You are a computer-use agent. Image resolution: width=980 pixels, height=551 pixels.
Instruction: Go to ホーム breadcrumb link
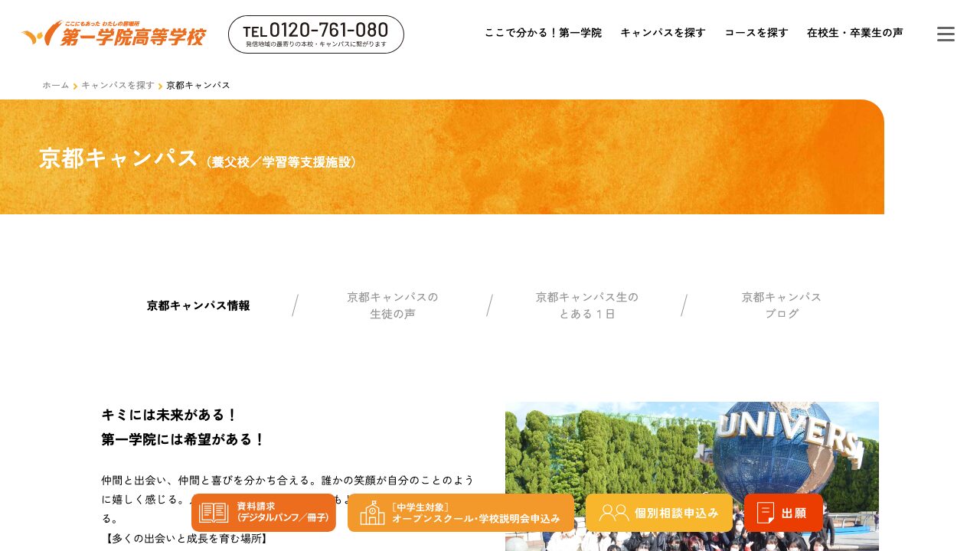56,85
